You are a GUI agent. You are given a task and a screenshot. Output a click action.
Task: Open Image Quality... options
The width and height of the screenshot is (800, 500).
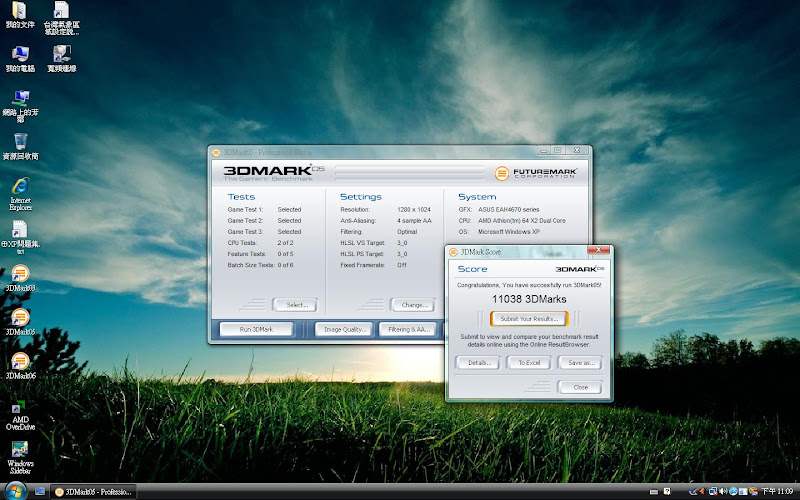pyautogui.click(x=344, y=330)
